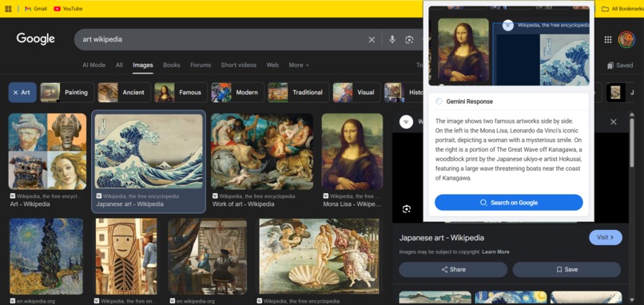Click the Gemini Response header
This screenshot has height=305, width=644.
pos(470,101)
